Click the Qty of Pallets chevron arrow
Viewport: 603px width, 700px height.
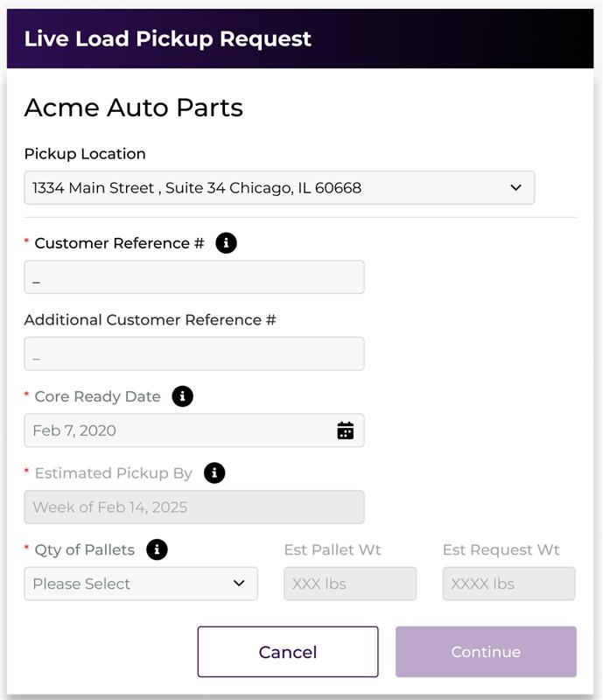coord(239,584)
